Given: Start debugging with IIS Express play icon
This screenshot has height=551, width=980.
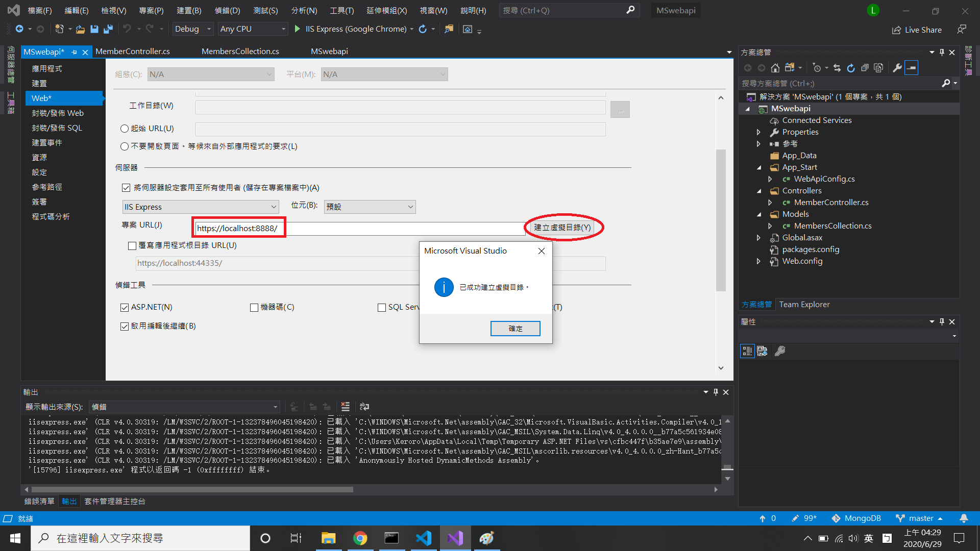Looking at the screenshot, I should [298, 29].
